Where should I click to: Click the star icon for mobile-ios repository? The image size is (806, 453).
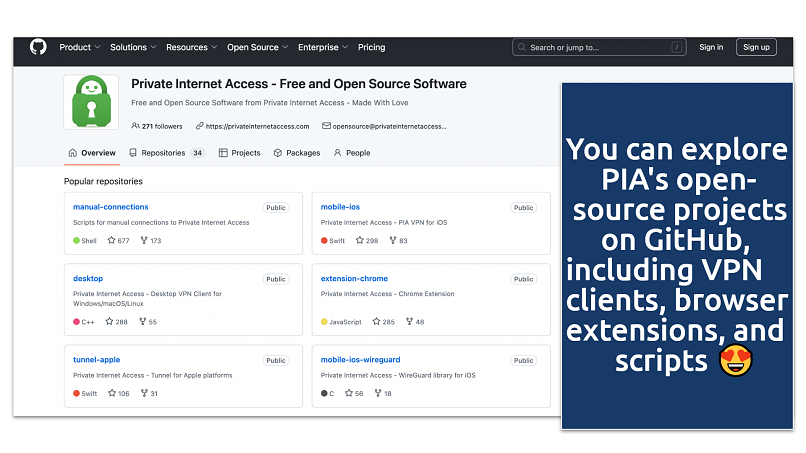(x=360, y=240)
